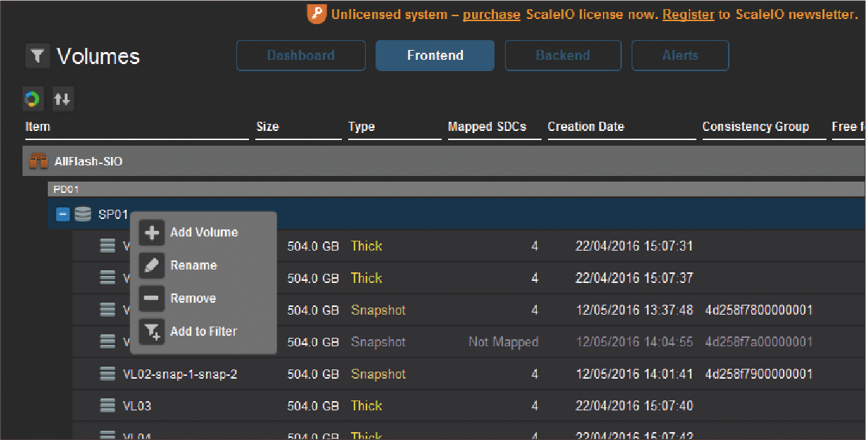
Task: Follow the Register newsletter link
Action: (x=689, y=14)
